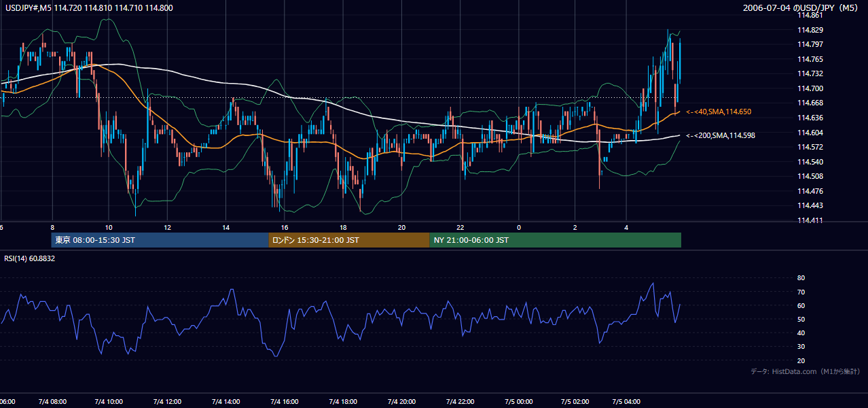Click price axis value 114.540
This screenshot has height=408, width=868.
coord(810,162)
